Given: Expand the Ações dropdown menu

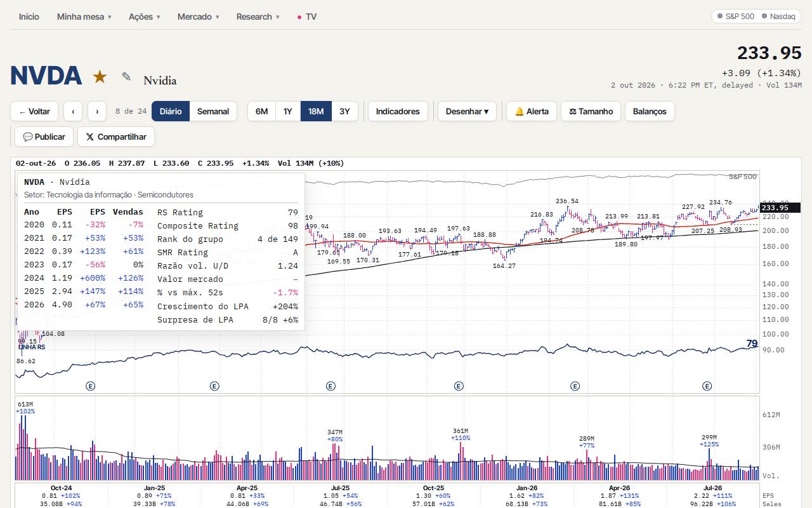Looking at the screenshot, I should point(145,17).
